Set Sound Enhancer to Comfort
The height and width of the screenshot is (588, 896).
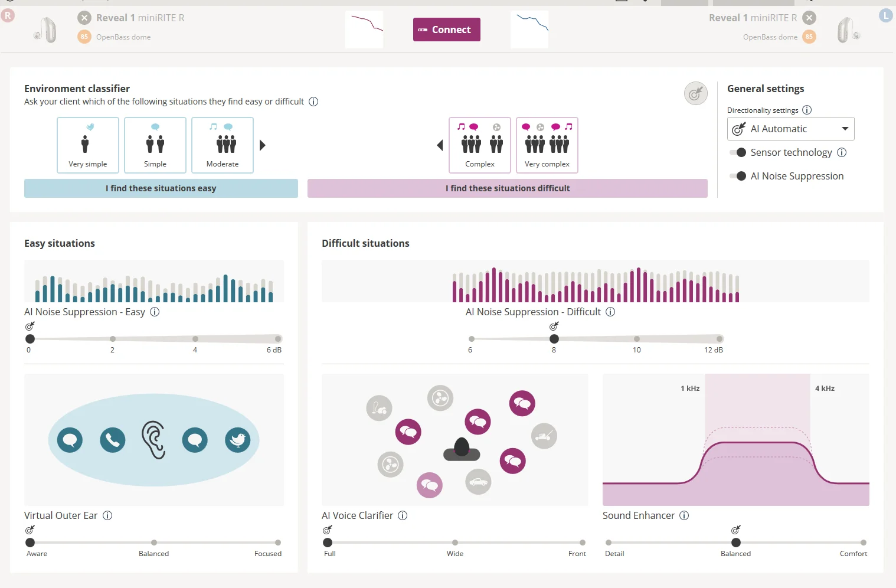coord(864,543)
